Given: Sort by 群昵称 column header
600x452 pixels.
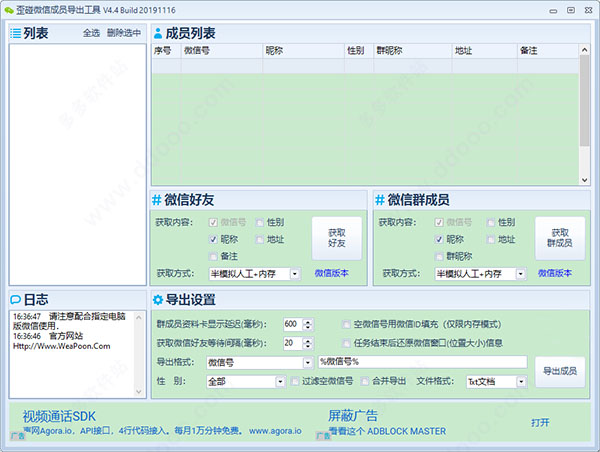Looking at the screenshot, I should [412, 51].
